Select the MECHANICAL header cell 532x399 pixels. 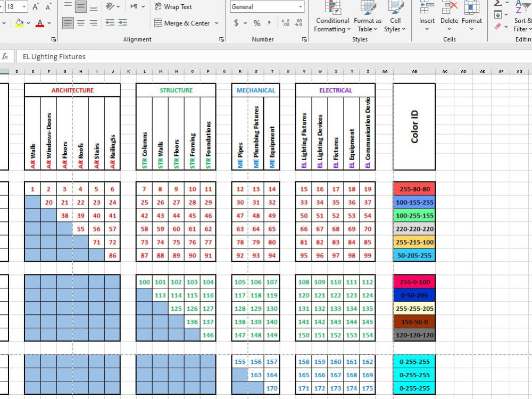click(x=255, y=90)
